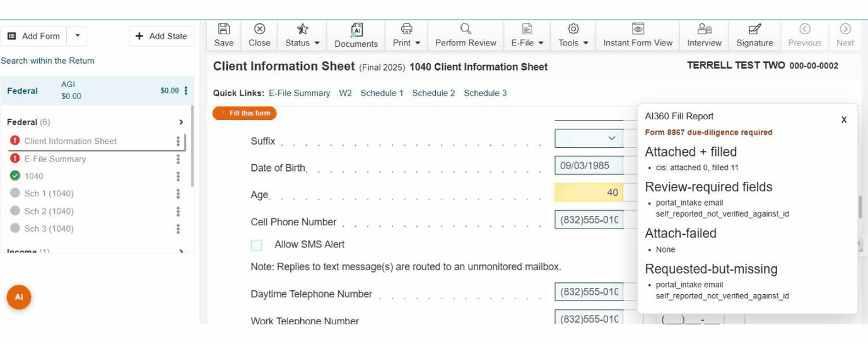Click the 'Review-required fields' heading

tap(708, 187)
